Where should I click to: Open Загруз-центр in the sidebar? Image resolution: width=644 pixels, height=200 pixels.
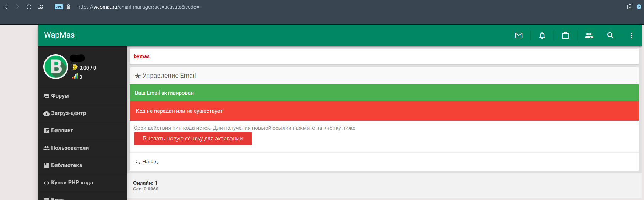tap(68, 113)
